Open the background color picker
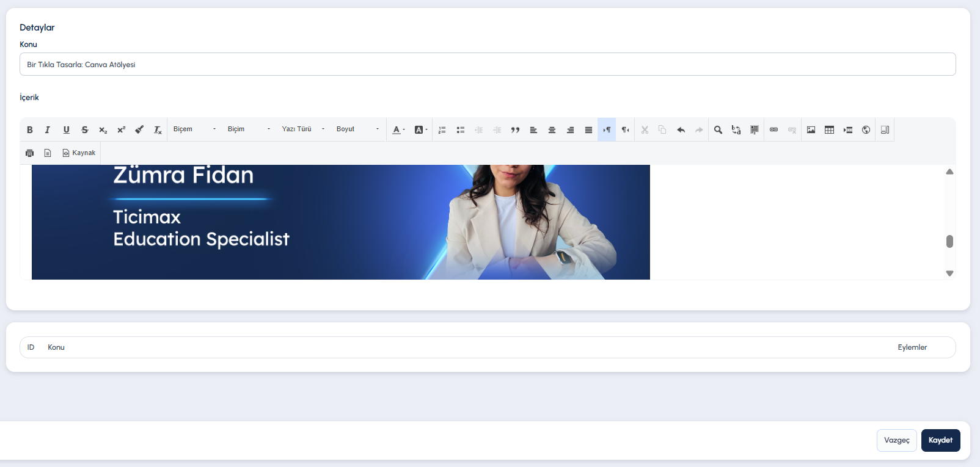980x467 pixels. pos(421,129)
